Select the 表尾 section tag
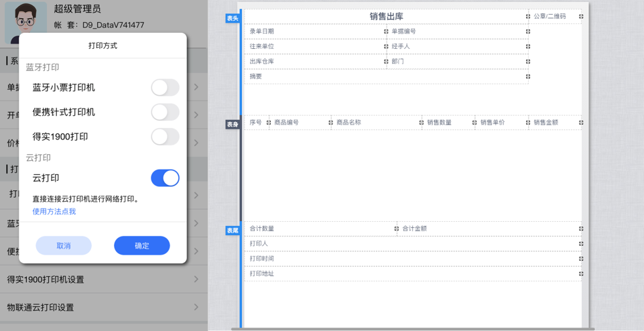 (x=233, y=230)
